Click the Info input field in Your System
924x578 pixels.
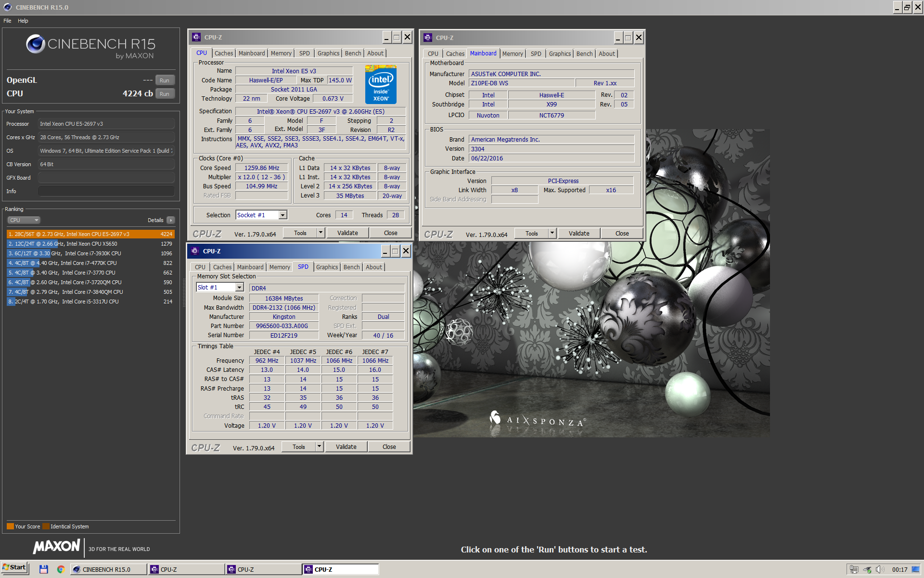pyautogui.click(x=106, y=191)
